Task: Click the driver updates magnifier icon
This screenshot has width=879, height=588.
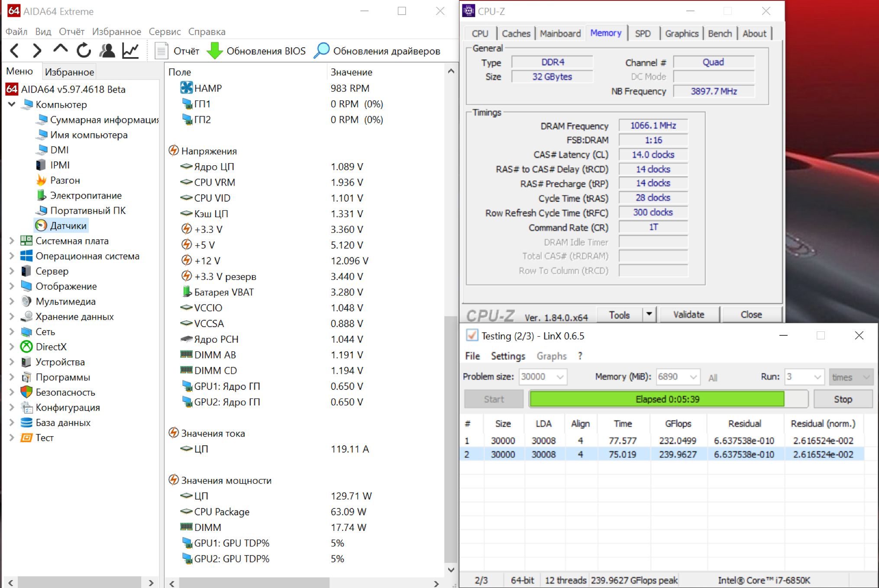Action: 321,51
